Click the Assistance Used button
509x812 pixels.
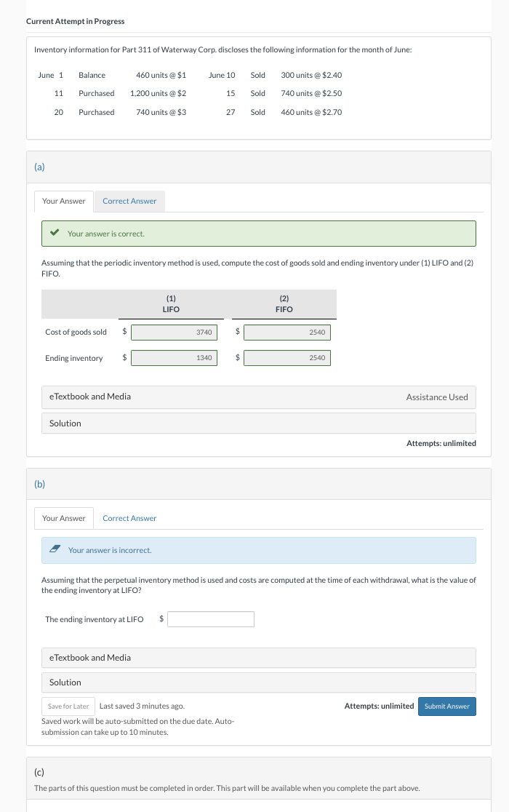(x=437, y=397)
